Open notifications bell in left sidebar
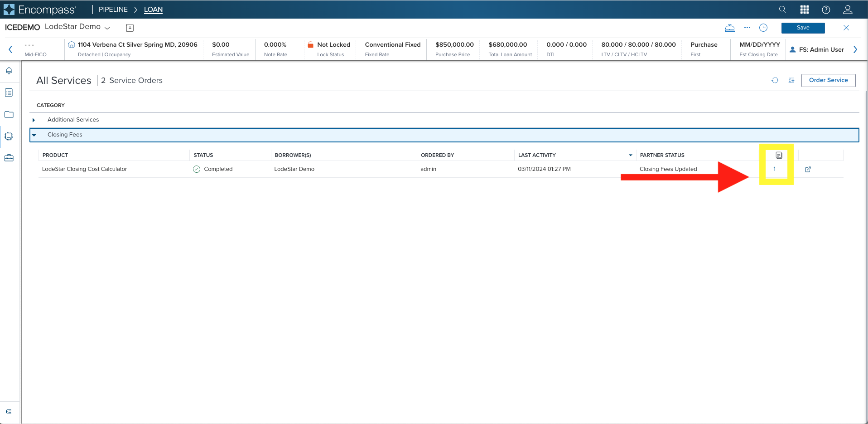Viewport: 868px width, 424px height. 9,71
